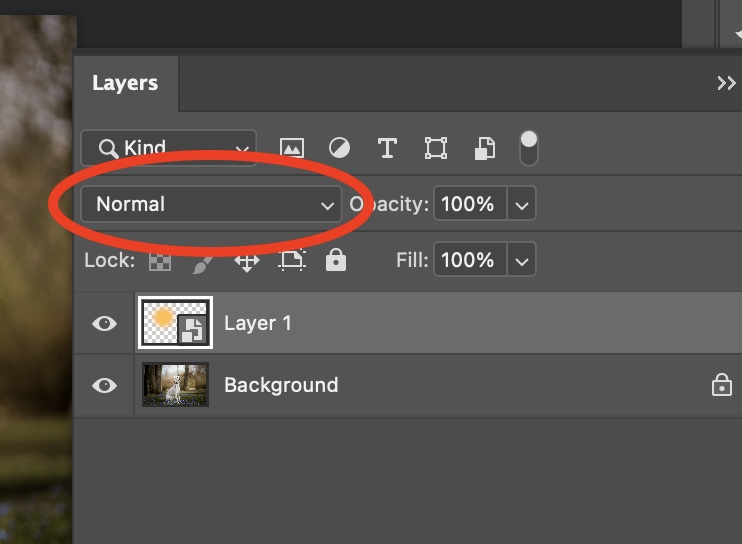Select the Layers panel tab
Viewport: 742px width, 544px height.
[x=125, y=83]
